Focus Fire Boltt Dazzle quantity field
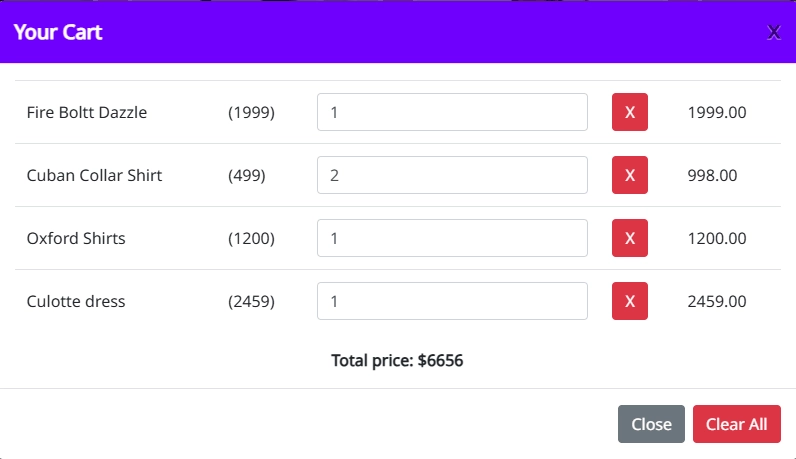 tap(452, 112)
